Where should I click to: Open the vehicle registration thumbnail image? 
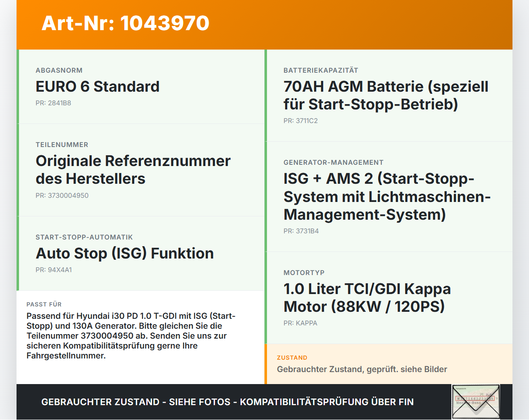(x=476, y=402)
